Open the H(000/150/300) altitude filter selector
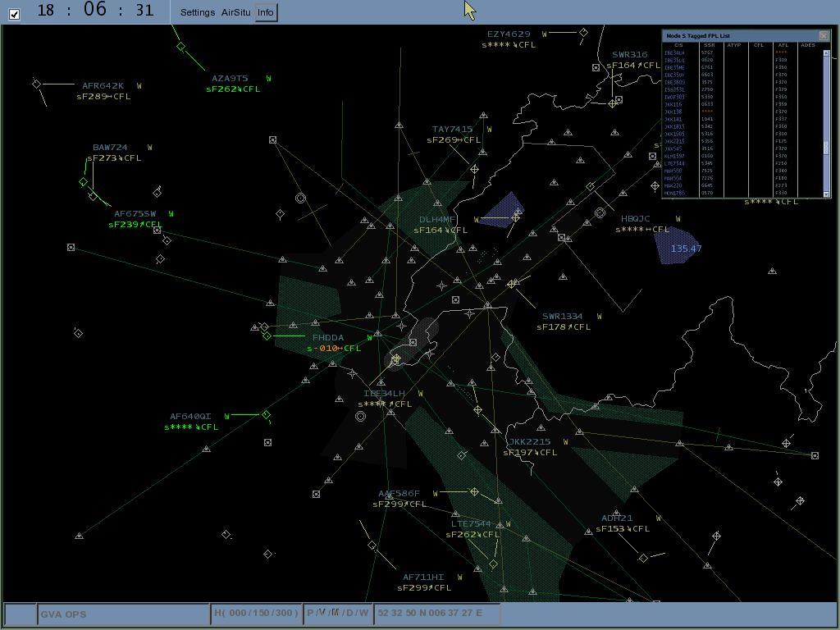This screenshot has width=840, height=630. (257, 613)
